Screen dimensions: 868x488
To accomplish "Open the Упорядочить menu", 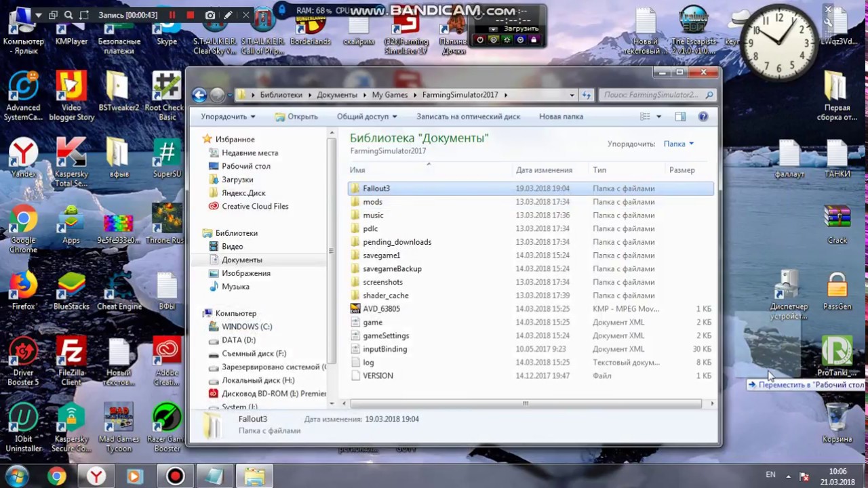I will click(228, 117).
